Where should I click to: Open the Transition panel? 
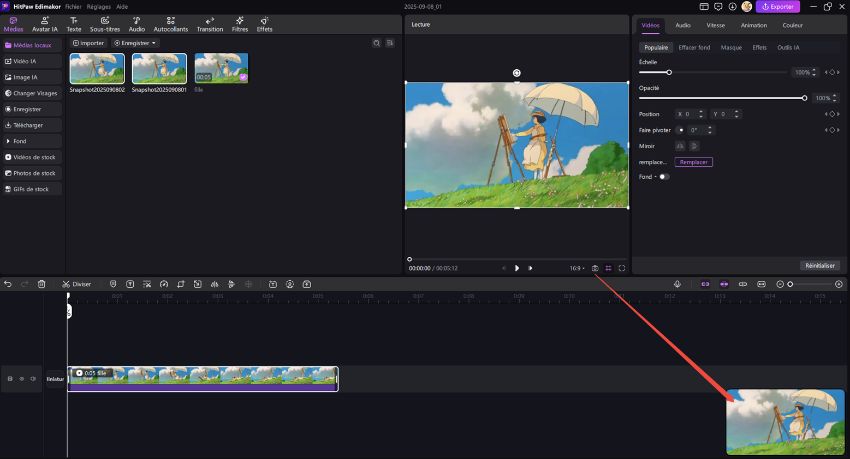click(210, 24)
